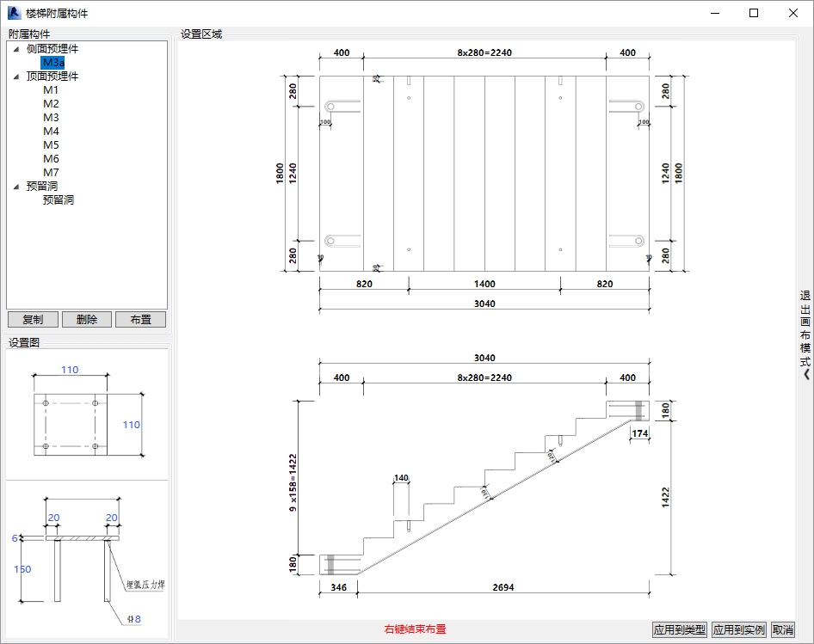Select the 预留洞 child item in the tree

(59, 199)
